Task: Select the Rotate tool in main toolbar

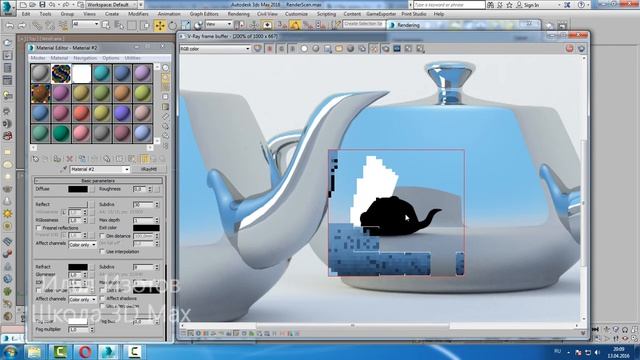Action: 173,25
